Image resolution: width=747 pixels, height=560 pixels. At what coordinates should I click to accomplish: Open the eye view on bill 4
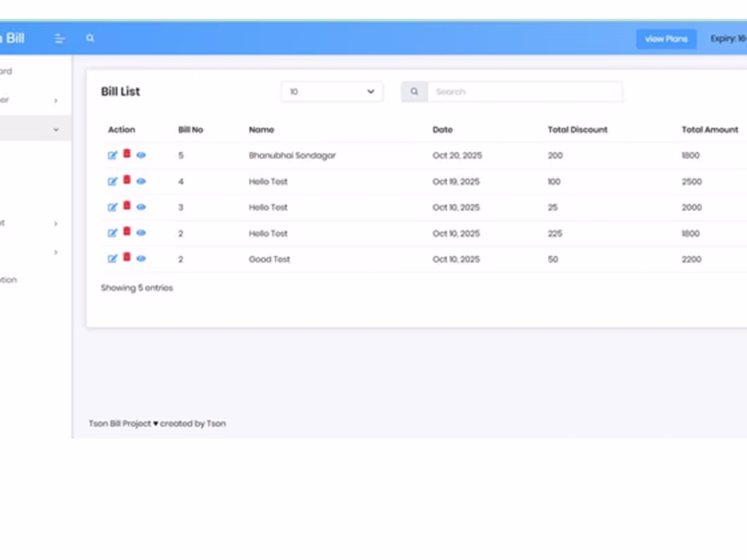point(141,181)
